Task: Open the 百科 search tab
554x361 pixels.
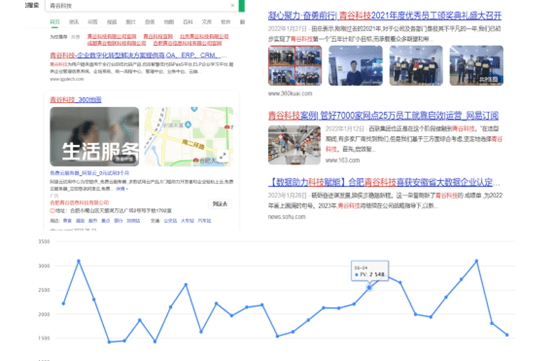Action: pos(188,22)
